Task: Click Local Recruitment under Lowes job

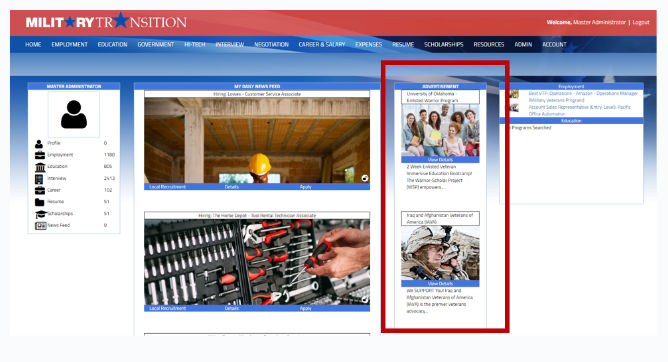Action: point(167,187)
